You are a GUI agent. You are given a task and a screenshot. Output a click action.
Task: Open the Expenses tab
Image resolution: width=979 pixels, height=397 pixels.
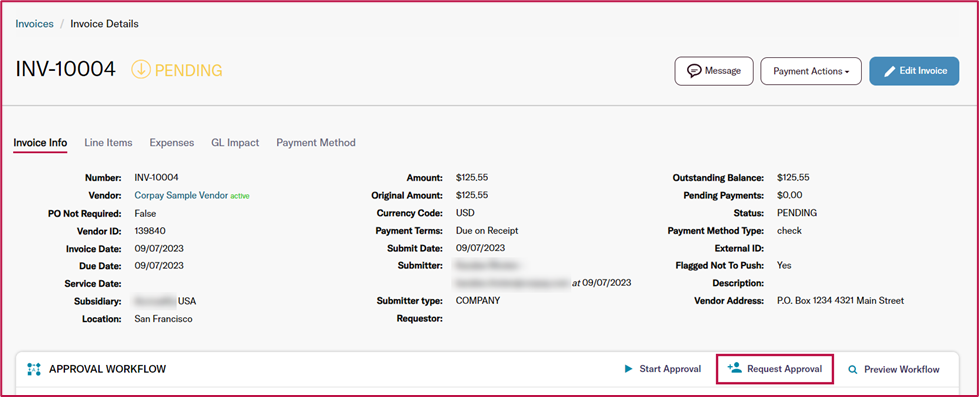click(x=172, y=142)
